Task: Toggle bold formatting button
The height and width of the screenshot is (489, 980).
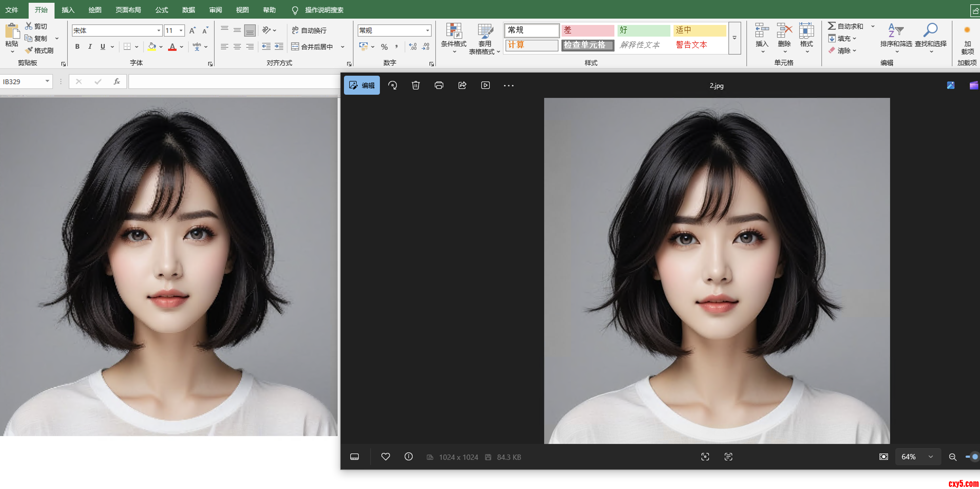Action: coord(77,47)
